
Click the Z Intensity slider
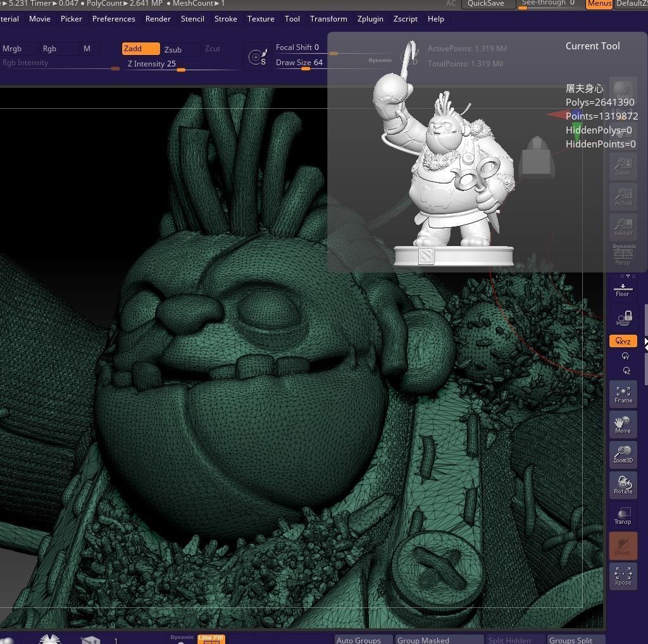click(x=181, y=64)
